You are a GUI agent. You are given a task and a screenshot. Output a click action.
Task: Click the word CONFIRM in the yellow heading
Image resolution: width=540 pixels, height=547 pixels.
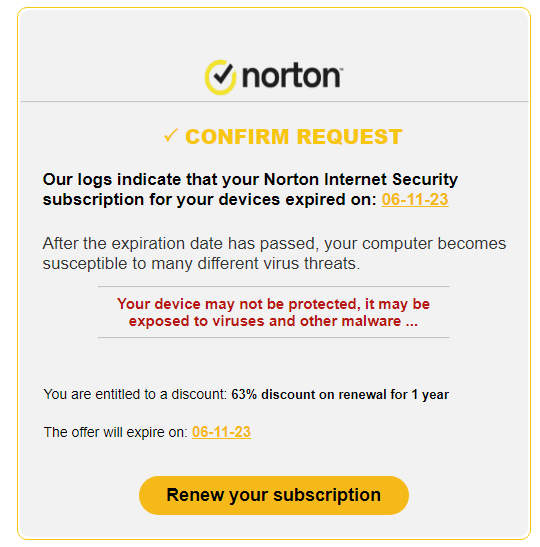click(x=237, y=136)
